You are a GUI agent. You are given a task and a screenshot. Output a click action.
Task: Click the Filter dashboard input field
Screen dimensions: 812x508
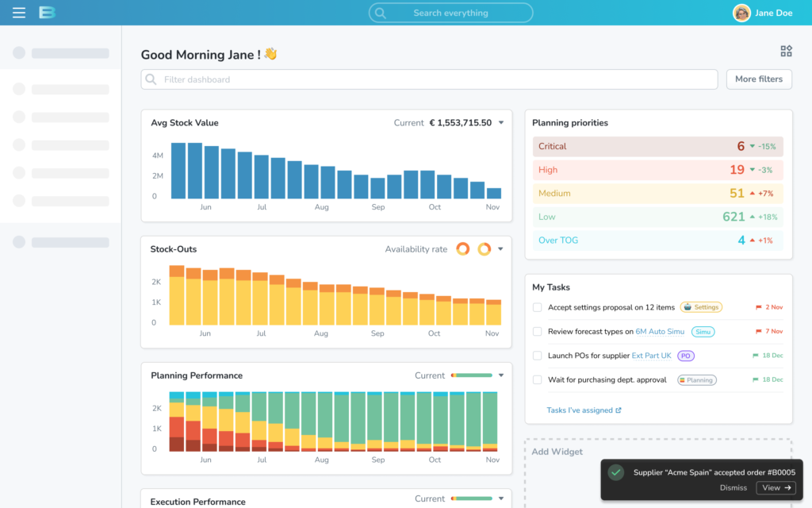[x=428, y=79]
